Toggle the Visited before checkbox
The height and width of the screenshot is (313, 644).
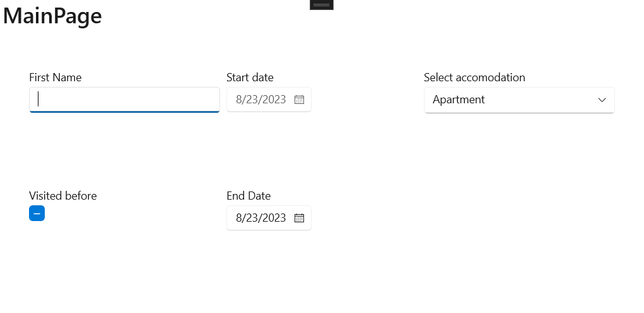[x=37, y=213]
